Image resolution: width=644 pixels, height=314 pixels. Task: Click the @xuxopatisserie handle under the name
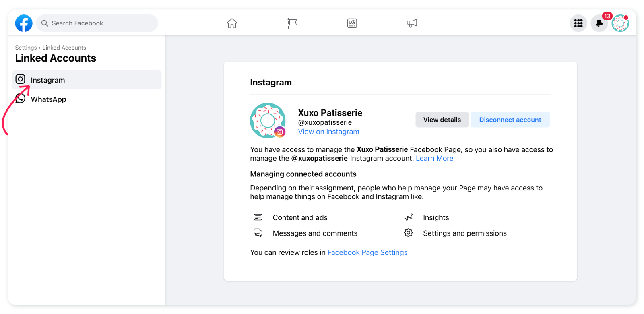[x=325, y=122]
